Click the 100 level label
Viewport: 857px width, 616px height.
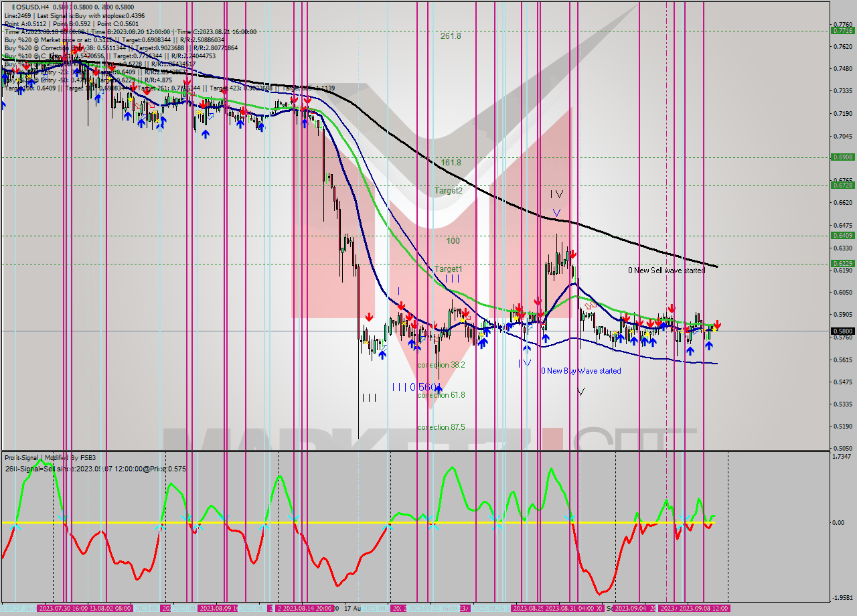pos(453,240)
